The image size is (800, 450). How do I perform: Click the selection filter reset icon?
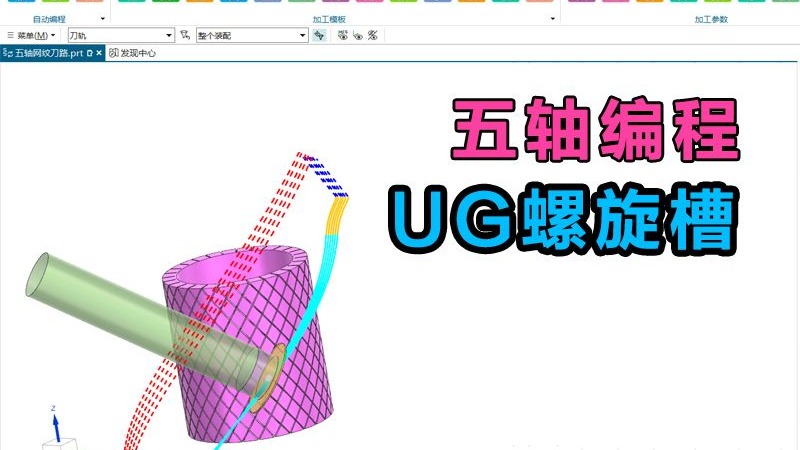tap(185, 35)
